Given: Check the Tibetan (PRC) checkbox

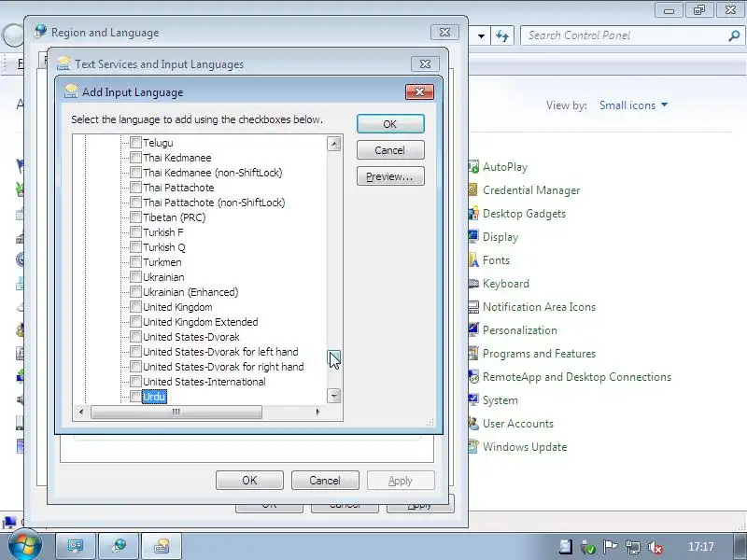Looking at the screenshot, I should click(135, 217).
